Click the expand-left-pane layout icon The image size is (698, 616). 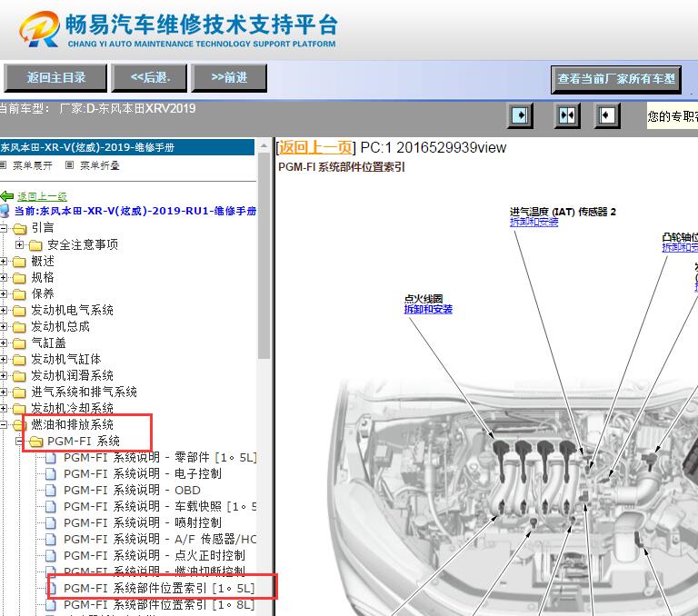tap(520, 115)
